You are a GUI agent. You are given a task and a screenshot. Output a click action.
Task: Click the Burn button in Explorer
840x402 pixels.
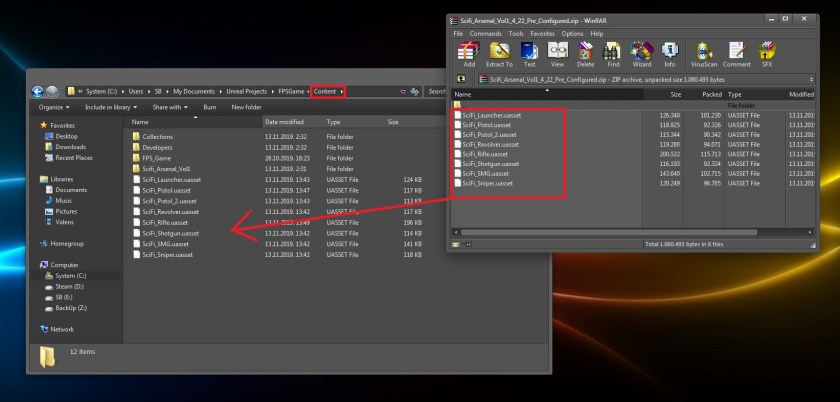coord(210,107)
